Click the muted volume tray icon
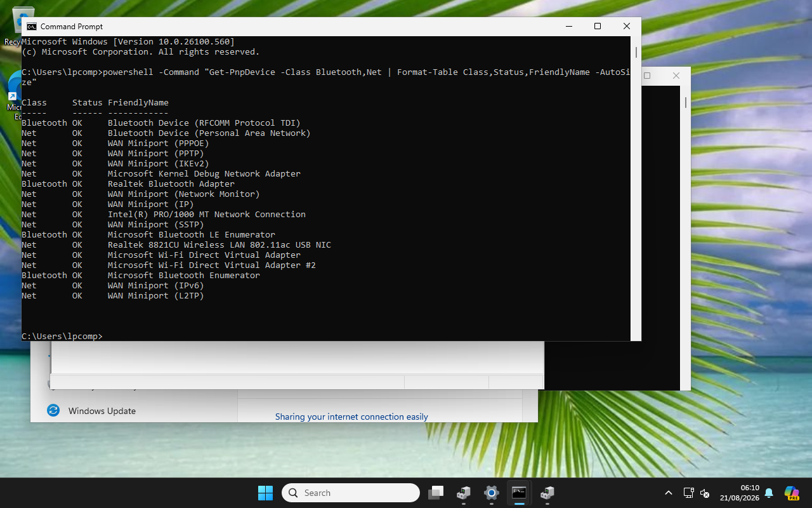The image size is (812, 508). 704,493
